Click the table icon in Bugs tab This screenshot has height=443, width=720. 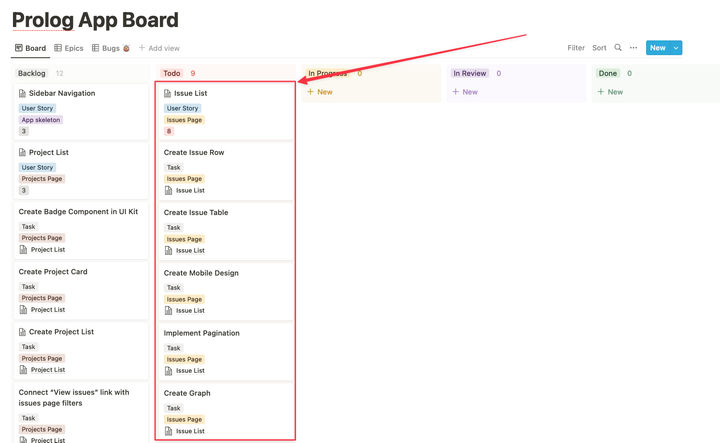96,48
